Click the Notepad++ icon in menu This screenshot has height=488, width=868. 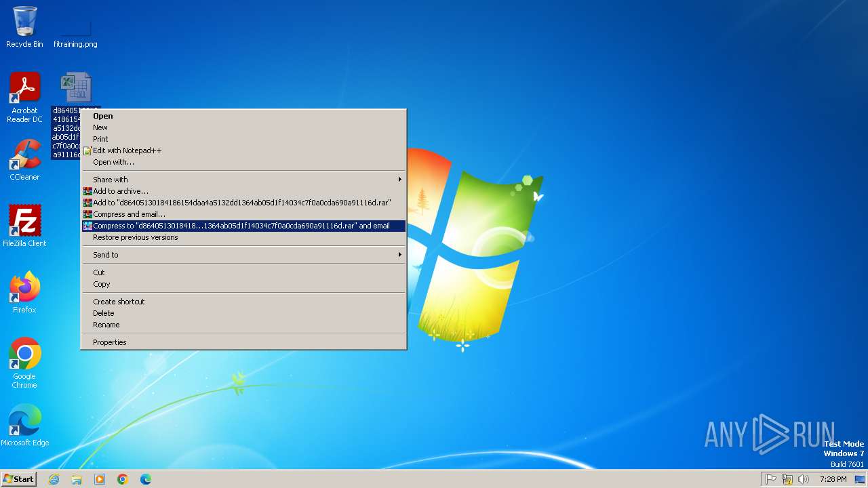tap(87, 150)
